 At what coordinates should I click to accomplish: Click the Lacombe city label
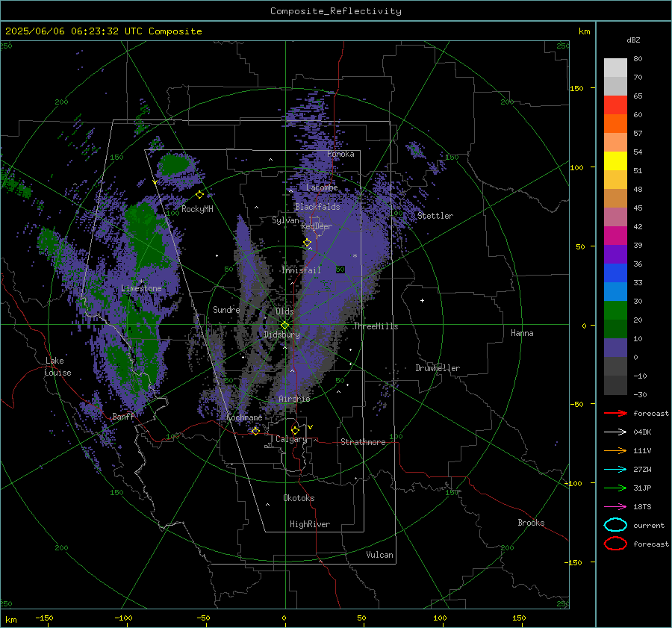click(x=322, y=187)
